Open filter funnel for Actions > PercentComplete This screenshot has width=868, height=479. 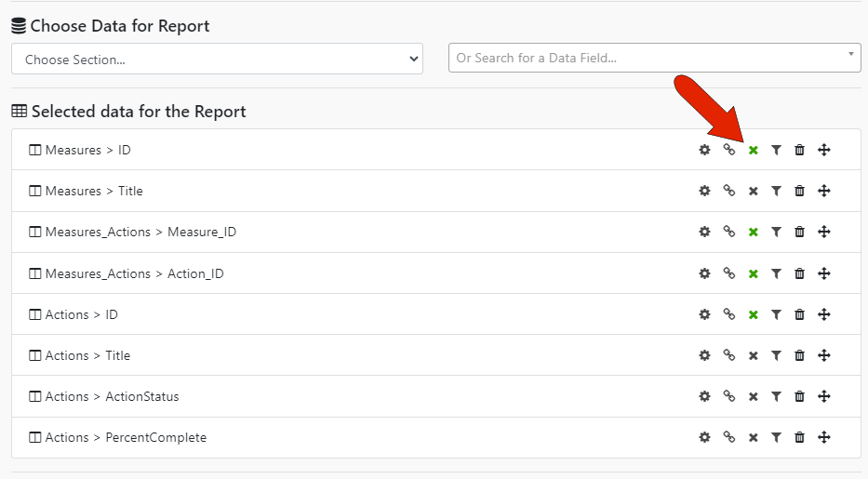coord(776,437)
